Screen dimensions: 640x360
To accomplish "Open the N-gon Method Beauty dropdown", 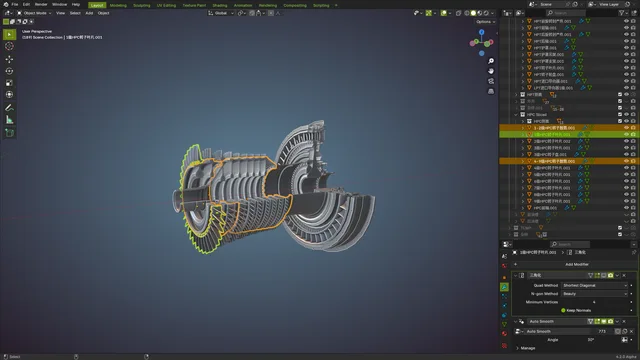I will tap(595, 293).
